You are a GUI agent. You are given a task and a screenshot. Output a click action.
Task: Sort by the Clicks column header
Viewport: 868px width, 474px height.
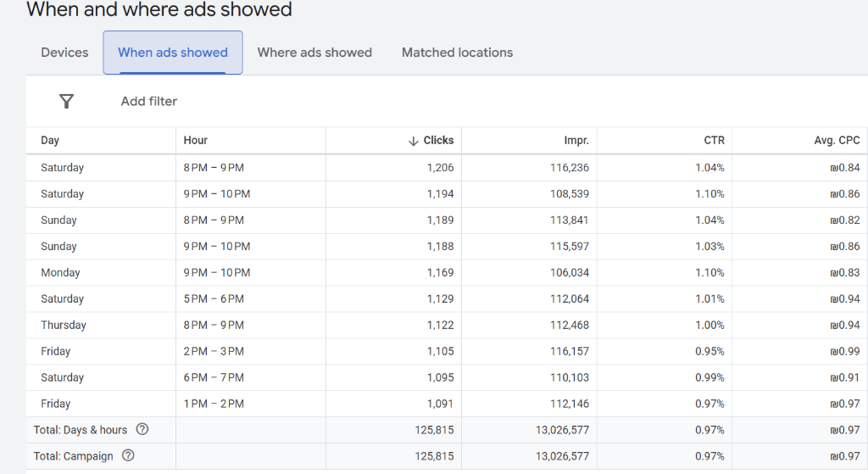pyautogui.click(x=438, y=140)
